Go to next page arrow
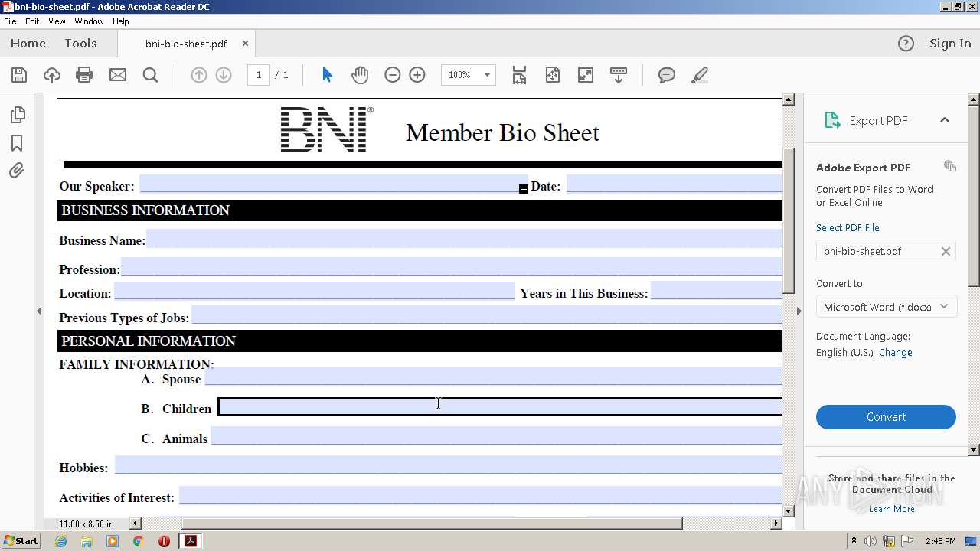This screenshot has height=551, width=980. 224,75
